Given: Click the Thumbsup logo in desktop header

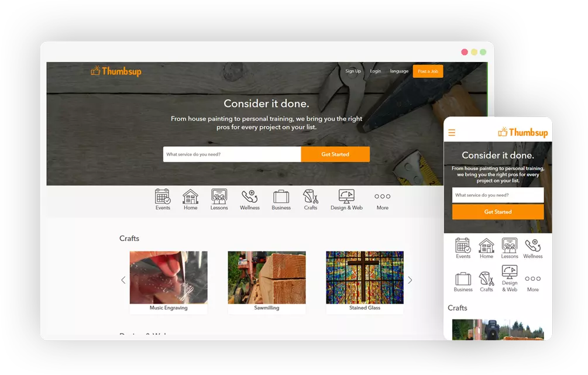Looking at the screenshot, I should point(116,71).
